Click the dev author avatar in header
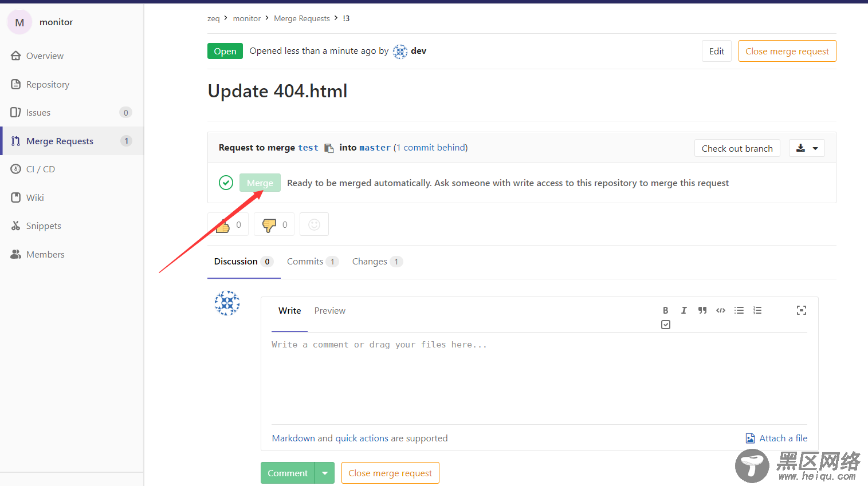The image size is (868, 486). pos(400,52)
